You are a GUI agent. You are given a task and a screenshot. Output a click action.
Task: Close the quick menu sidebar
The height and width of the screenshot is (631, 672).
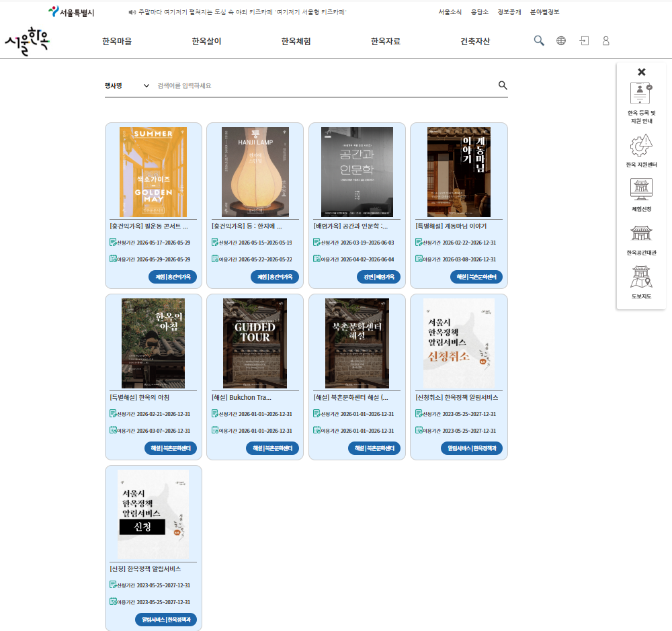coord(641,72)
